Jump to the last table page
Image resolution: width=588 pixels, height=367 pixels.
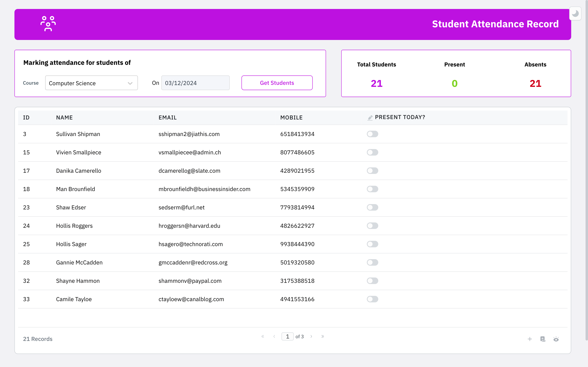coord(323,336)
